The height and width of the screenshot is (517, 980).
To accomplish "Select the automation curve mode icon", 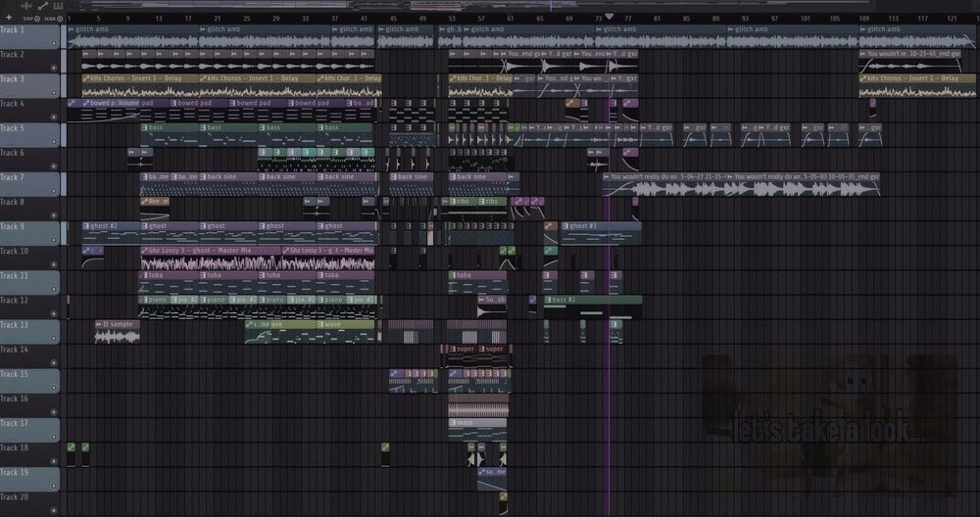I will point(42,6).
